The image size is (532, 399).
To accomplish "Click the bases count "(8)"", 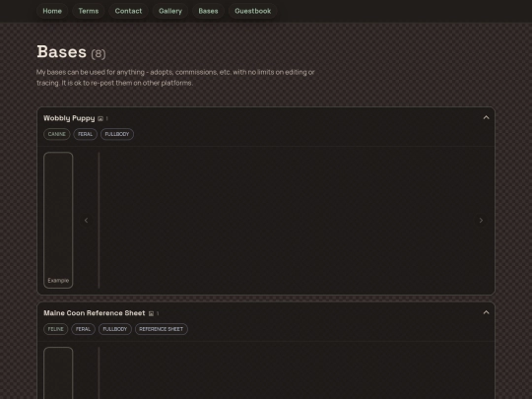I will (99, 53).
